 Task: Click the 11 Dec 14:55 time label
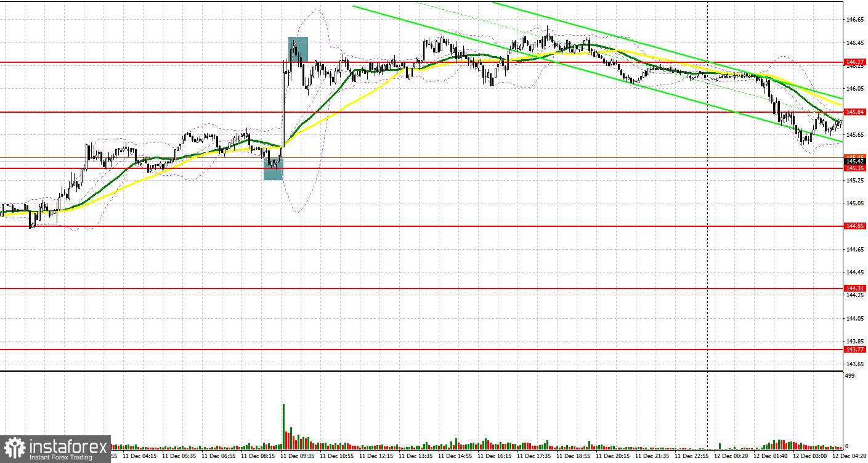coord(456,456)
